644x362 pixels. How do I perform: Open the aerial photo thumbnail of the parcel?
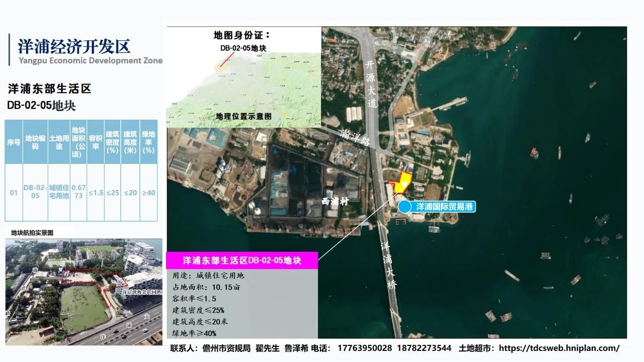[x=84, y=292]
